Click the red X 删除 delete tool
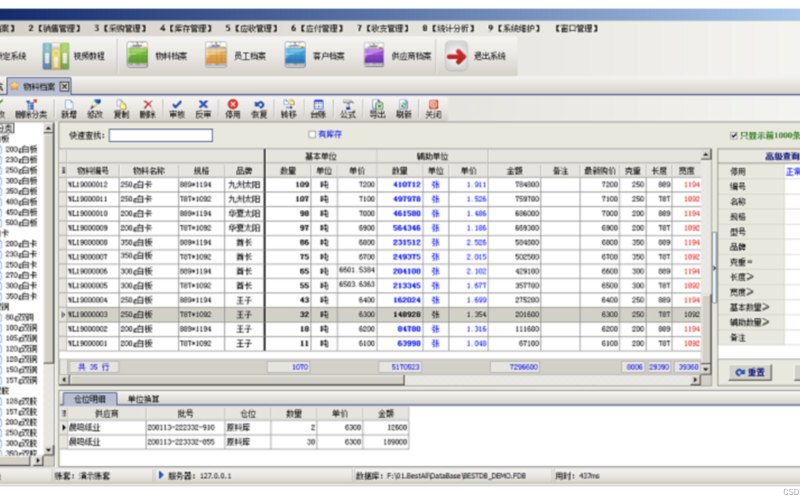The height and width of the screenshot is (500, 800). [147, 110]
